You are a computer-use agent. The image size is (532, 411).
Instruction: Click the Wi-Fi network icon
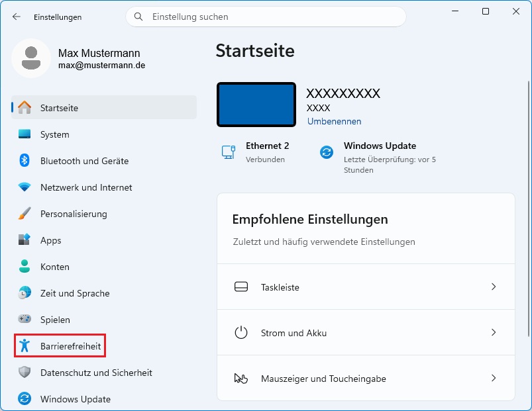[25, 187]
